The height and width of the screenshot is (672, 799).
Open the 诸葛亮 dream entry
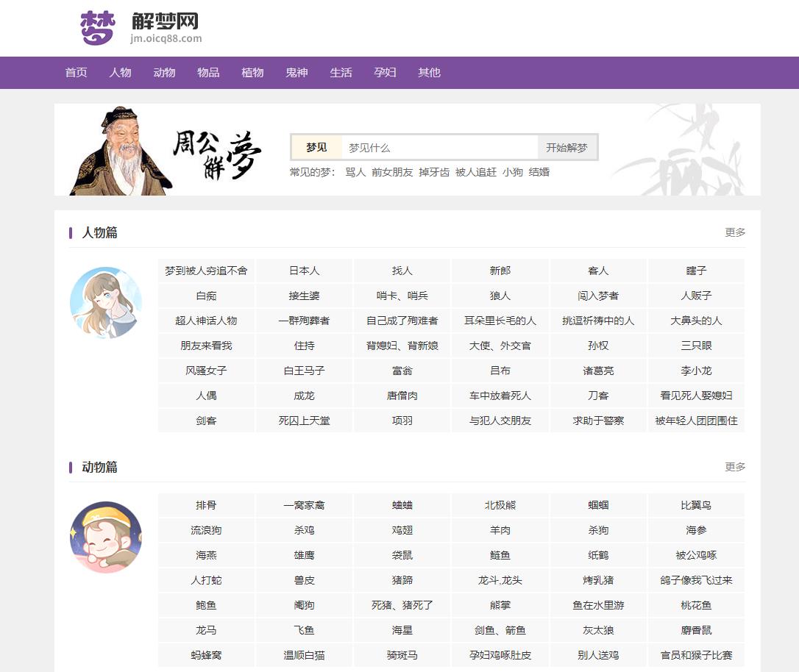coord(598,371)
